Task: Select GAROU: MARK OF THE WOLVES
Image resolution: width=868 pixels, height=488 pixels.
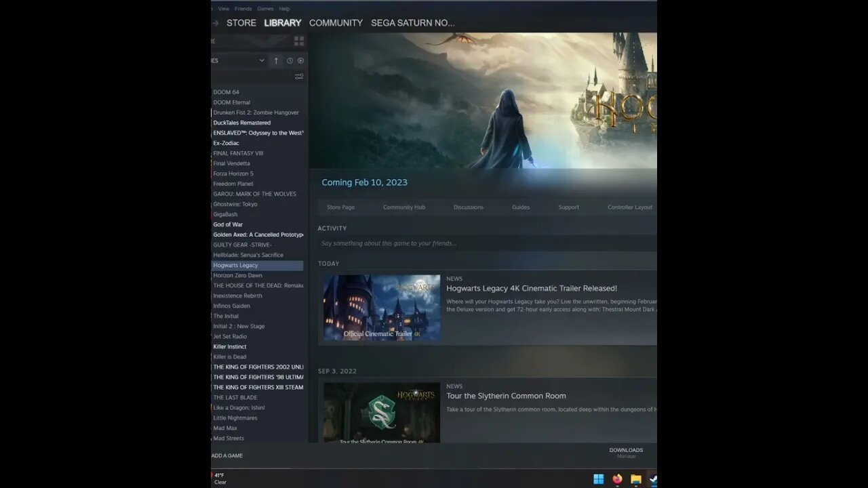Action: (255, 194)
